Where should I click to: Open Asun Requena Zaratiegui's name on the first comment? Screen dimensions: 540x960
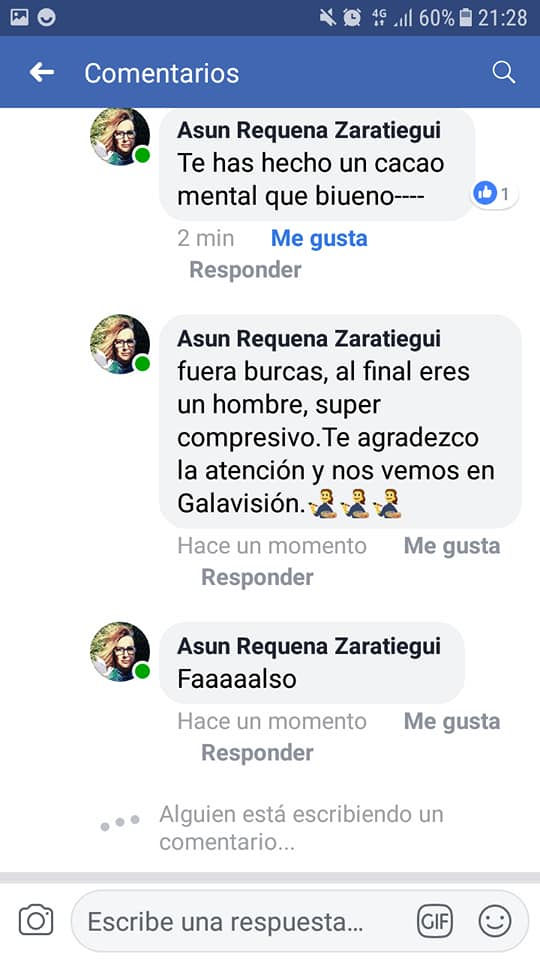coord(309,130)
